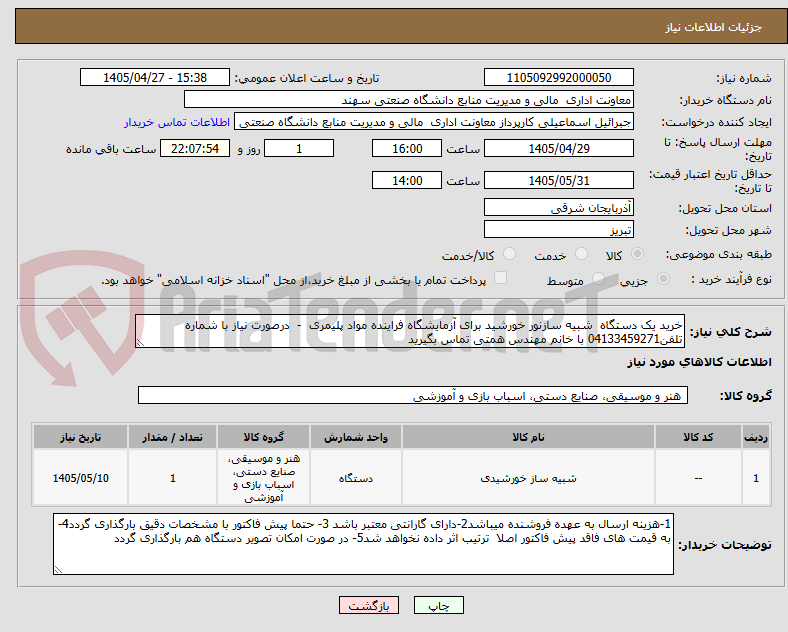788x632 pixels.
Task: Click the remaining days field showing 1
Action: [299, 149]
